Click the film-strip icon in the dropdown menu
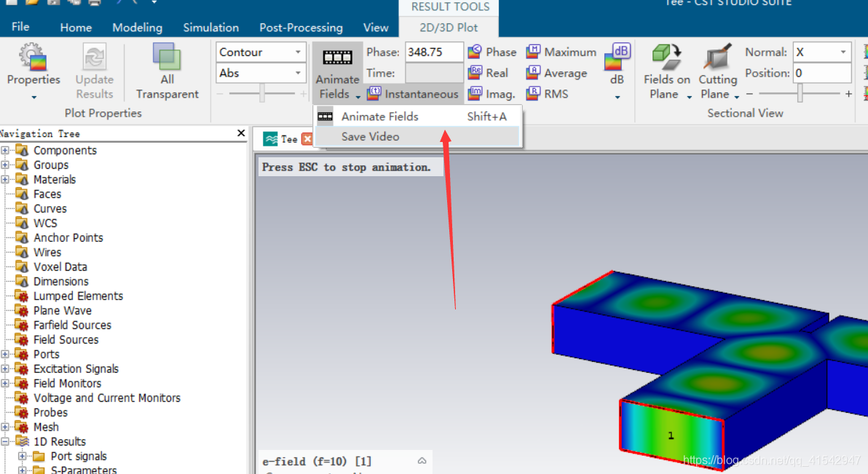This screenshot has height=474, width=868. pyautogui.click(x=325, y=116)
